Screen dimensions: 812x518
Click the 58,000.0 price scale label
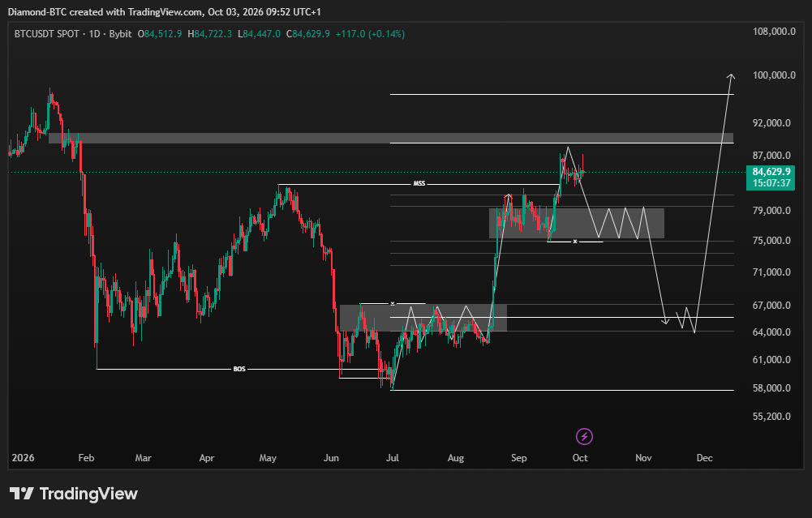pyautogui.click(x=771, y=388)
